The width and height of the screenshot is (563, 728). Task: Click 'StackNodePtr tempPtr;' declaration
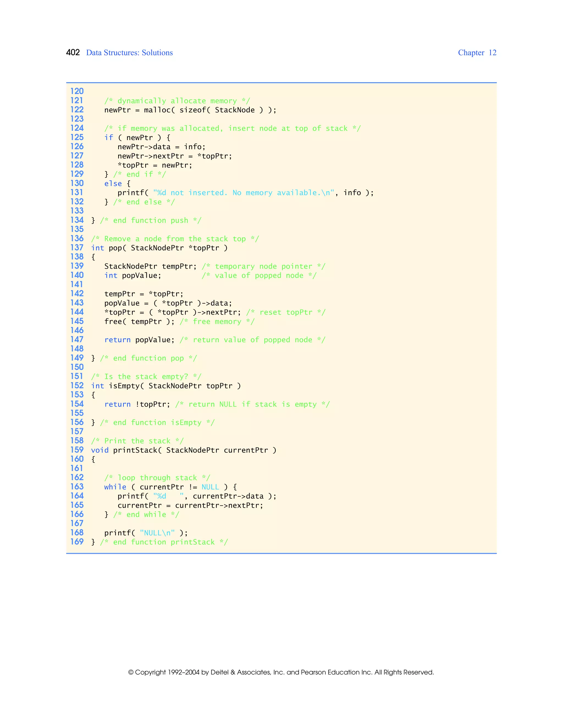(x=150, y=266)
